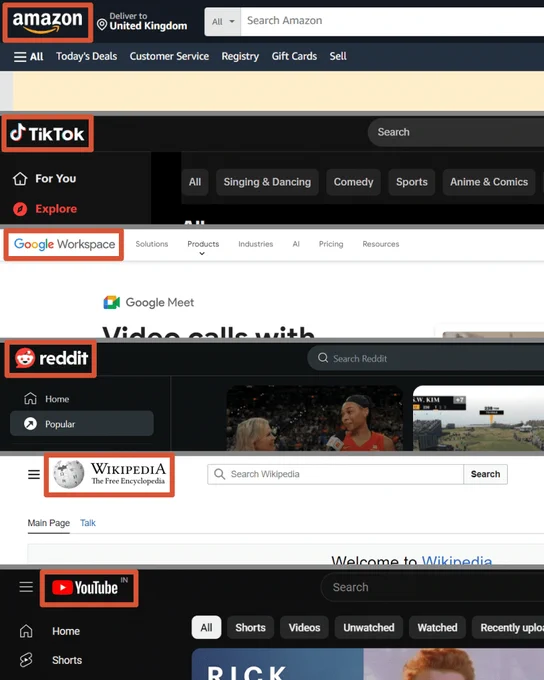The height and width of the screenshot is (680, 544).
Task: Click the TikTok logo
Action: (47, 134)
